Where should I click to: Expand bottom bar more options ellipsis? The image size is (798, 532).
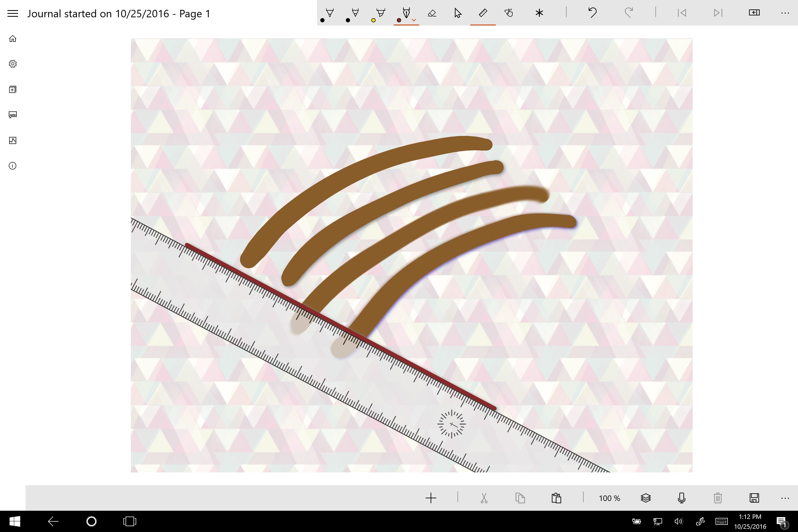click(x=785, y=498)
